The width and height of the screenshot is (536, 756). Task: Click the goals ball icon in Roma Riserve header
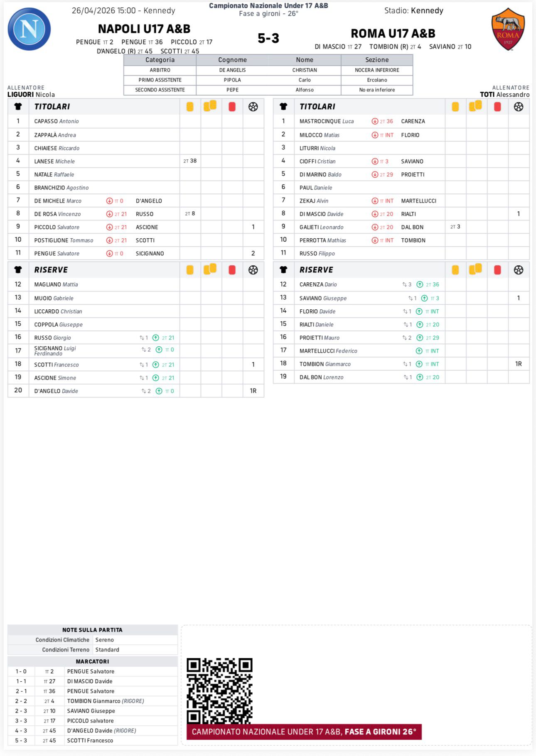518,270
